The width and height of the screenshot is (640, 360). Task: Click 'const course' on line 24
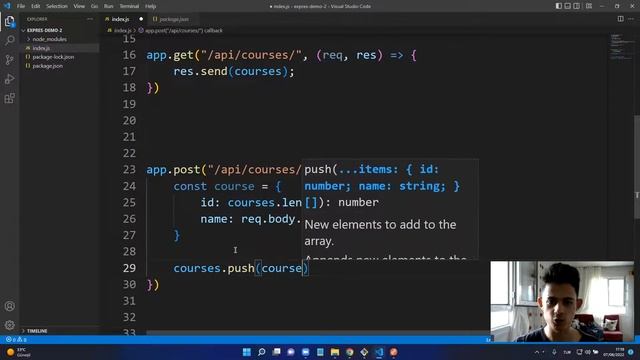214,186
